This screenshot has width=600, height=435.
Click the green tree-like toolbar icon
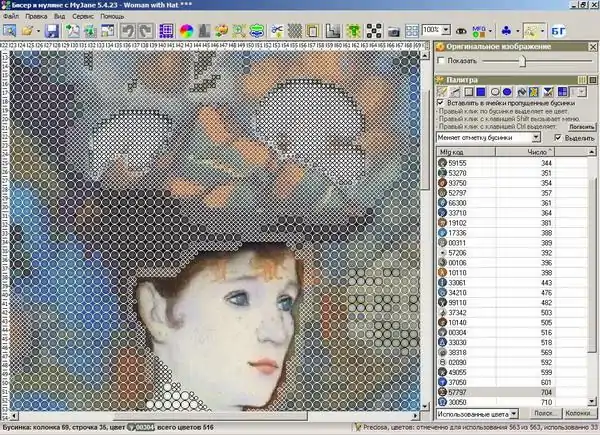354,31
